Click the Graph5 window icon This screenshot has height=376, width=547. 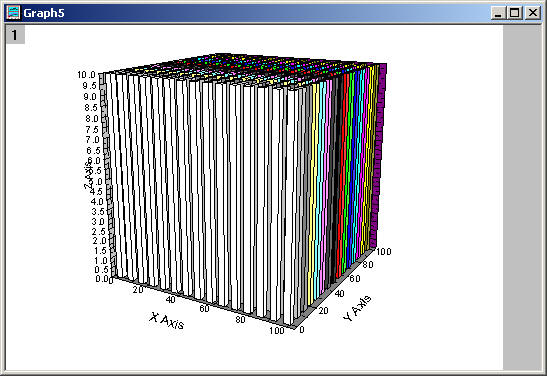click(14, 13)
